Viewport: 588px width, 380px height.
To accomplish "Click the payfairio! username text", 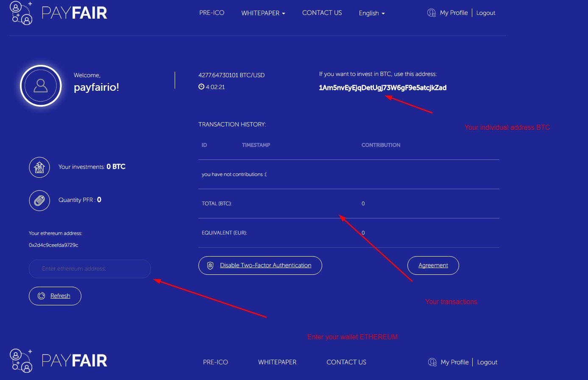I will [96, 87].
